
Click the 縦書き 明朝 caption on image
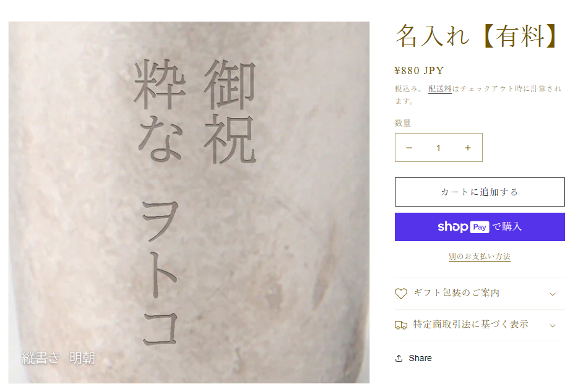coord(58,358)
